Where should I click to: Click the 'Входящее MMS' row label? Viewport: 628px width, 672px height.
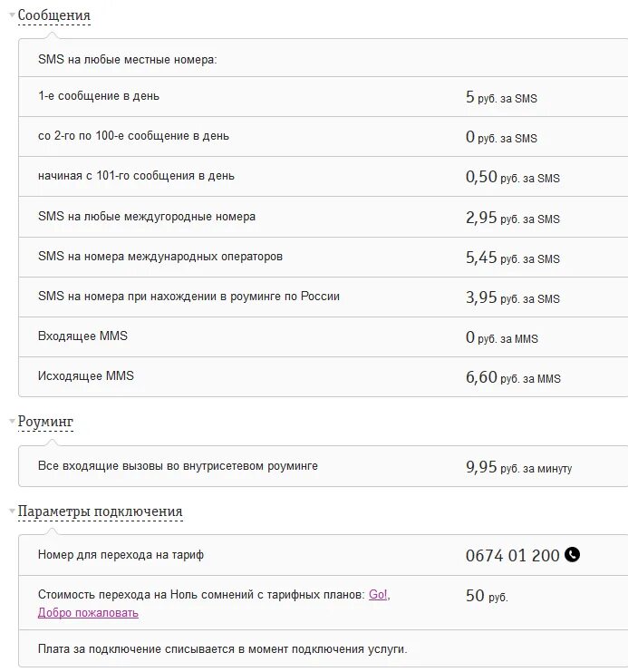tap(82, 336)
